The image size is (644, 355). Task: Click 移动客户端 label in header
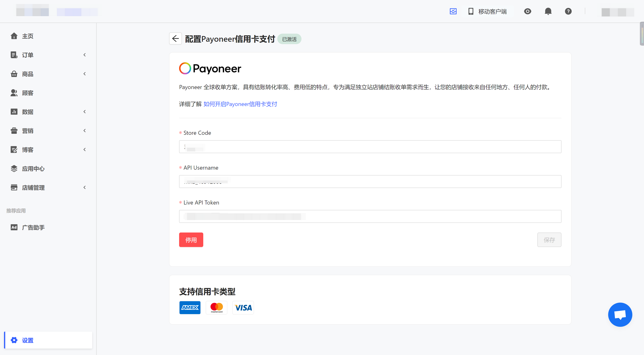(x=492, y=11)
